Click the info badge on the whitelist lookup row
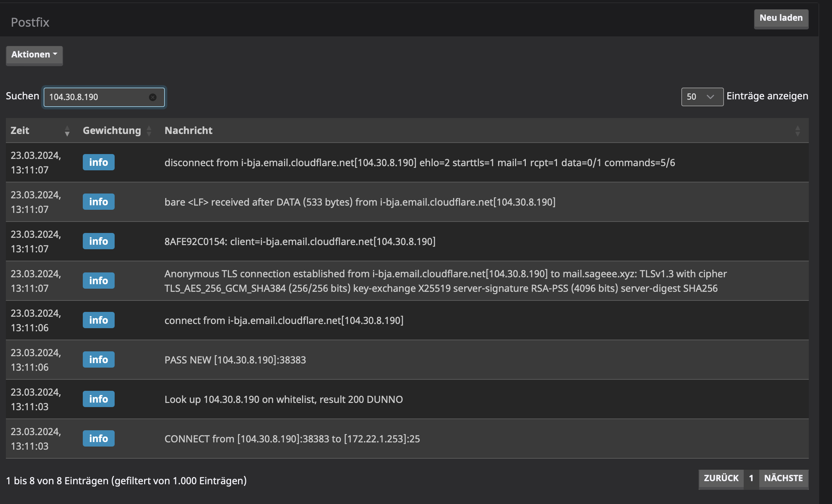This screenshot has width=832, height=504. pyautogui.click(x=98, y=399)
